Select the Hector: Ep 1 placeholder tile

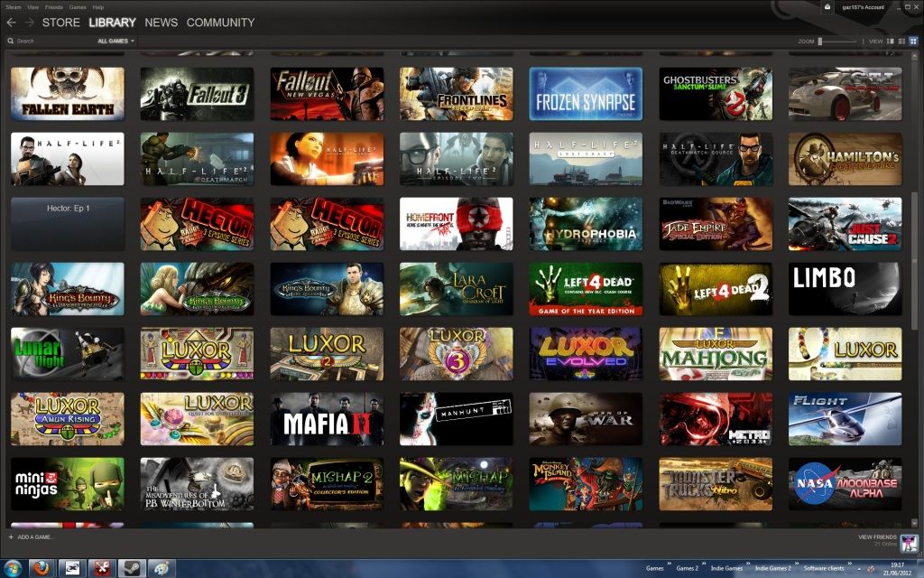click(x=68, y=224)
